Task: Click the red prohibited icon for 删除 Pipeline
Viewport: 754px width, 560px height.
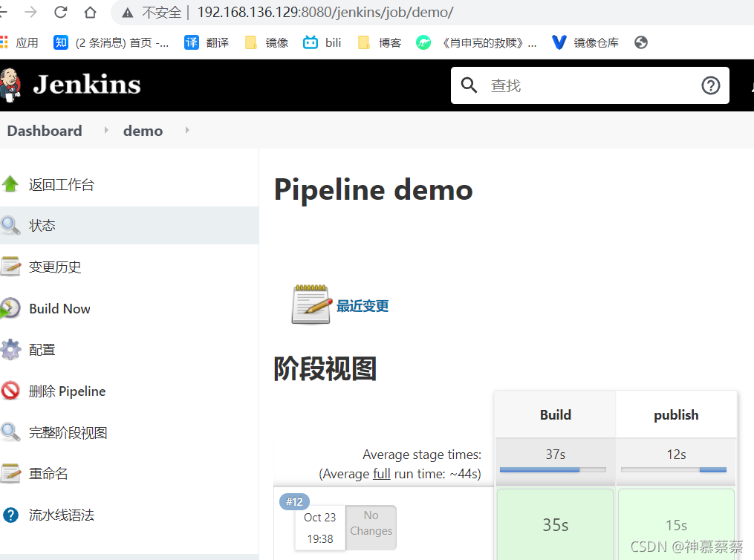Action: pos(10,391)
